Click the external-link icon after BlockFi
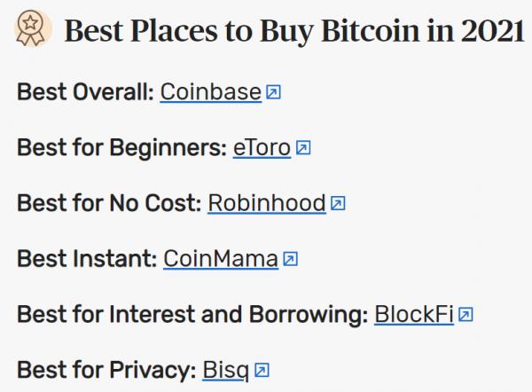 click(466, 315)
